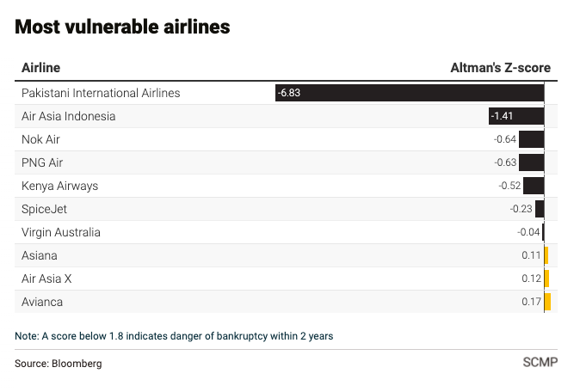Select the Air Asia X row label
This screenshot has height=392, width=580.
click(x=48, y=279)
